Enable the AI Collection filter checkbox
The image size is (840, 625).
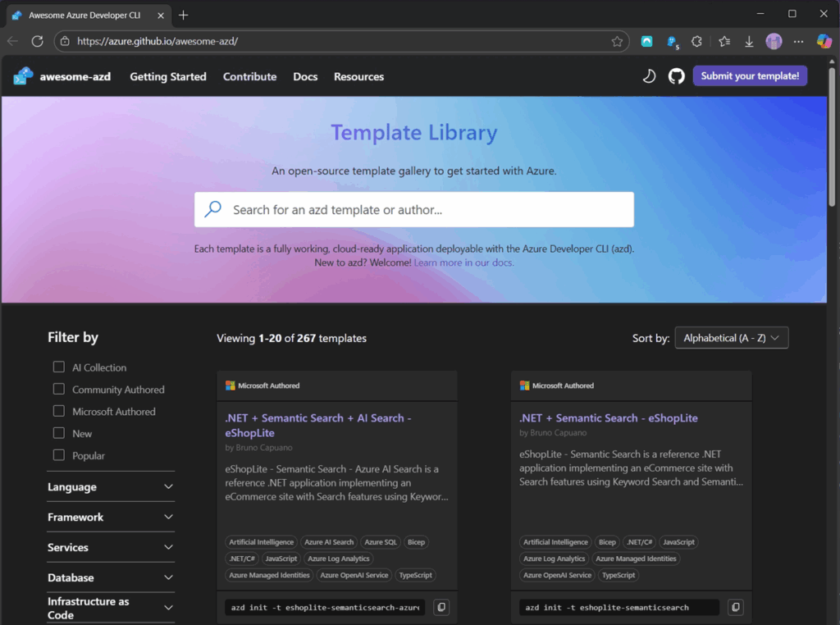pos(59,367)
